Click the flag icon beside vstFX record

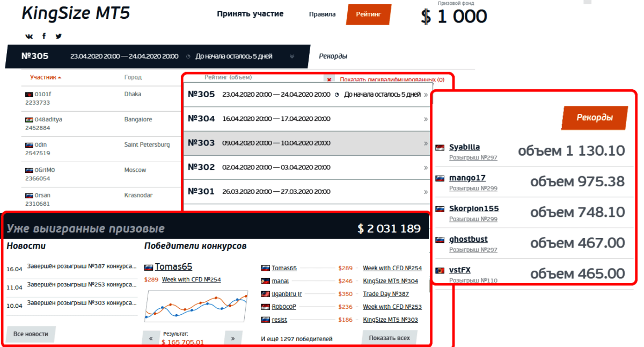click(x=440, y=270)
